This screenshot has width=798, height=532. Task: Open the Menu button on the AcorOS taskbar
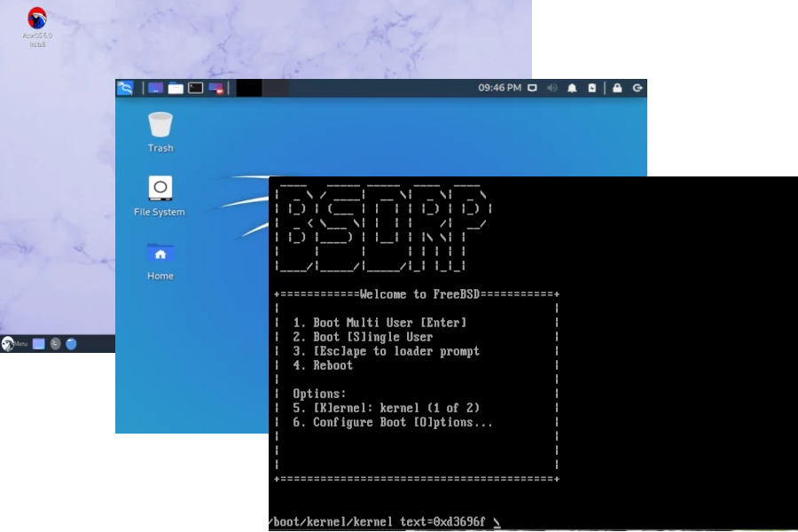[x=15, y=344]
